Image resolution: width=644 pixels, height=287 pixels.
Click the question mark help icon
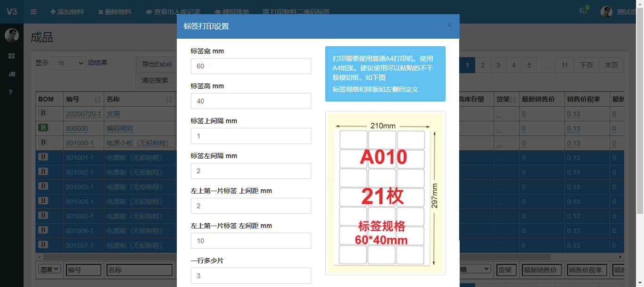coord(12,92)
